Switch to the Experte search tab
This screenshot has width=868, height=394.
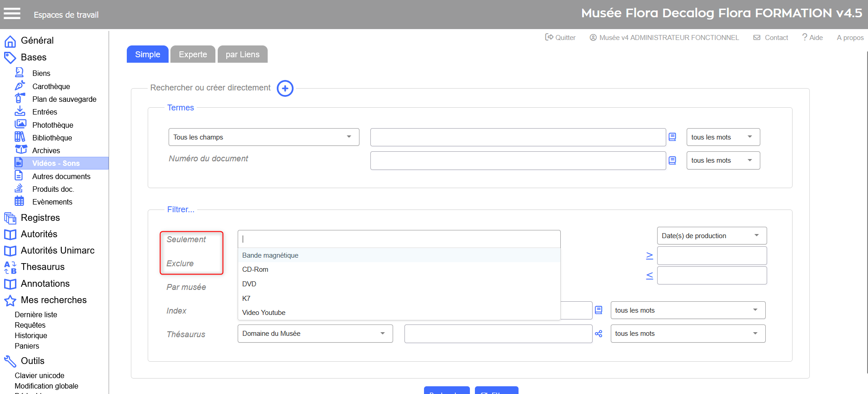pyautogui.click(x=193, y=55)
